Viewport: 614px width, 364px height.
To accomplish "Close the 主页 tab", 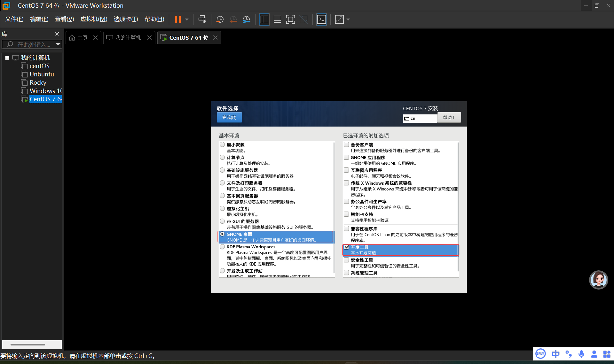I will coord(95,38).
